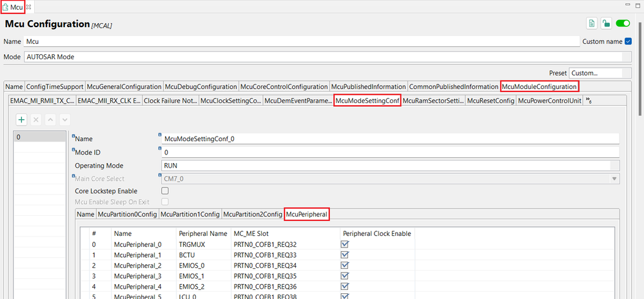The height and width of the screenshot is (299, 644).
Task: Click the Mode ID input field
Action: tap(391, 152)
